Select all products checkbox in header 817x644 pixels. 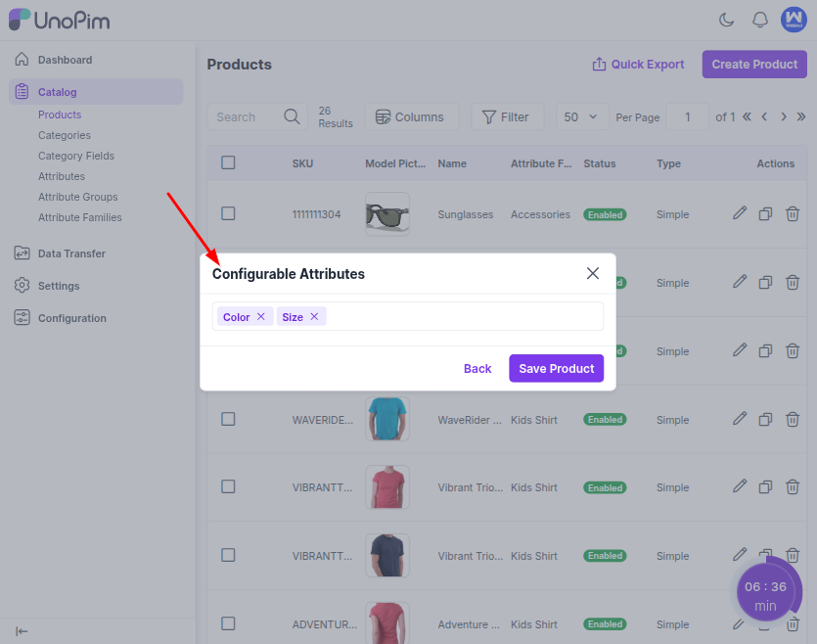(228, 162)
